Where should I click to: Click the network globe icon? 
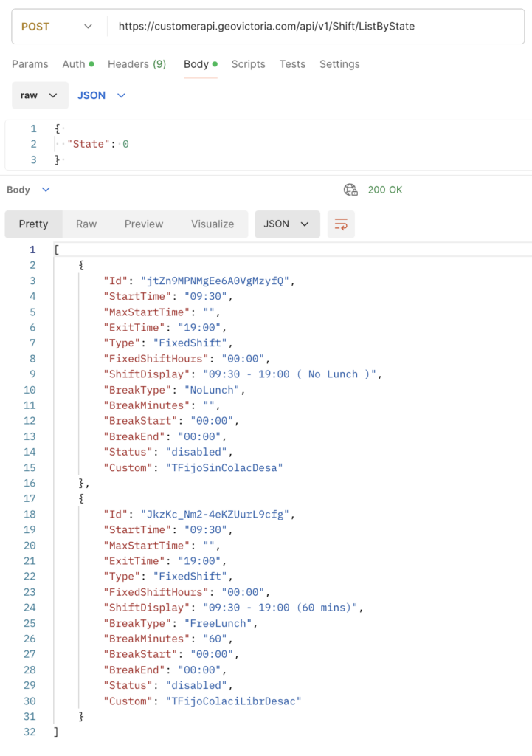(350, 190)
